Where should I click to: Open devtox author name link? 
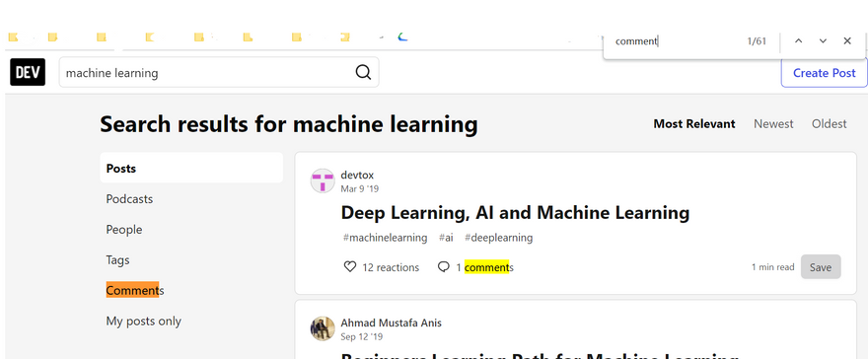point(357,176)
